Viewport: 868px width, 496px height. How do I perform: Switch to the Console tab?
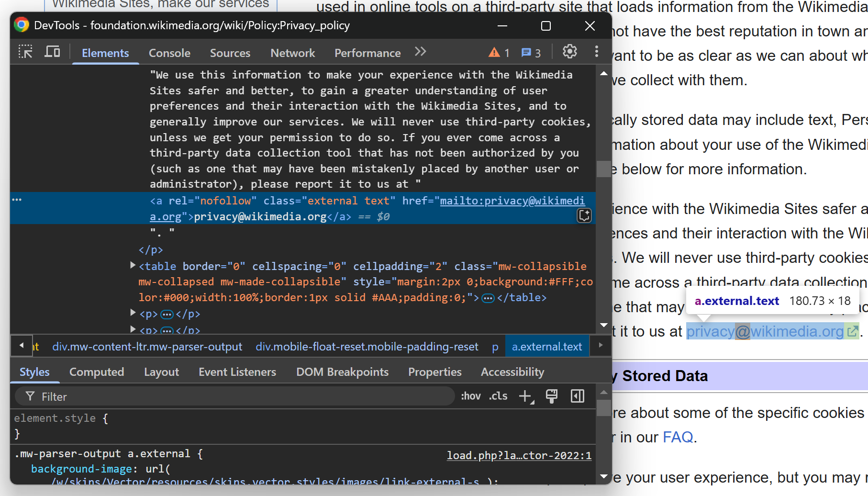(169, 53)
